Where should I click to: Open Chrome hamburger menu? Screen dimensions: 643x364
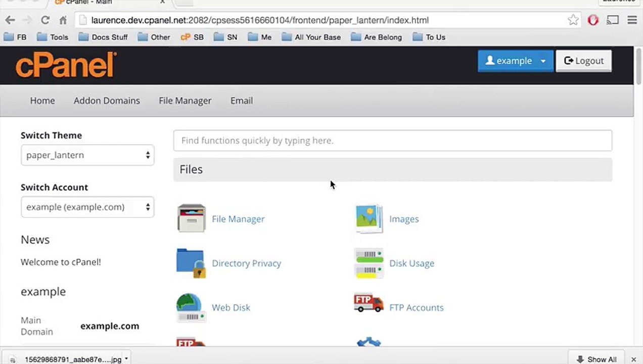(632, 20)
